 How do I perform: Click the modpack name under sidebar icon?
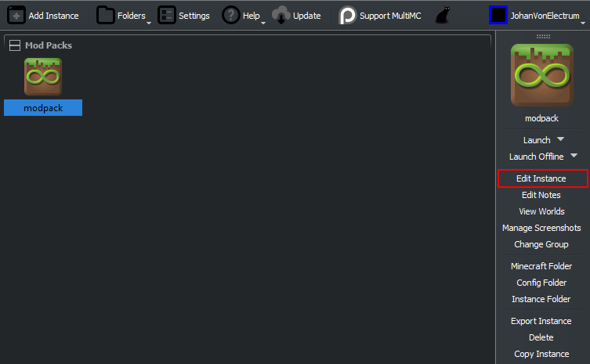pyautogui.click(x=541, y=118)
